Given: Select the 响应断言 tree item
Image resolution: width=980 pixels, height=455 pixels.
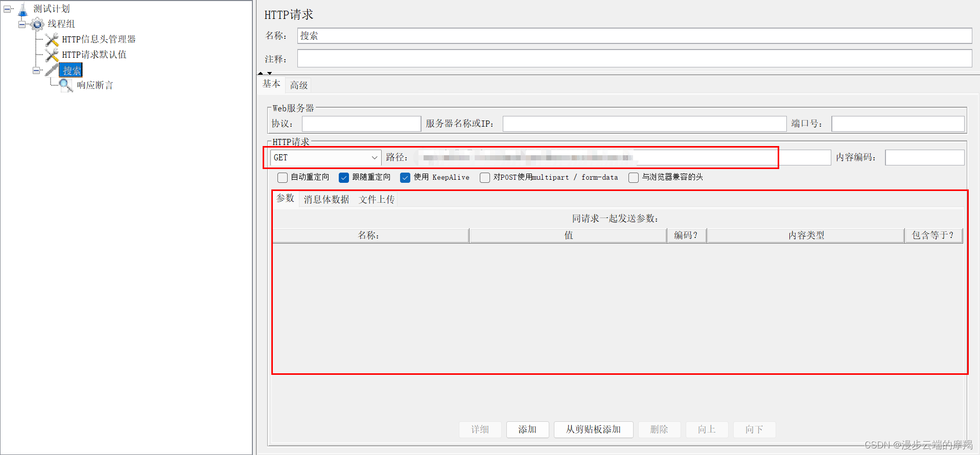Looking at the screenshot, I should (95, 85).
